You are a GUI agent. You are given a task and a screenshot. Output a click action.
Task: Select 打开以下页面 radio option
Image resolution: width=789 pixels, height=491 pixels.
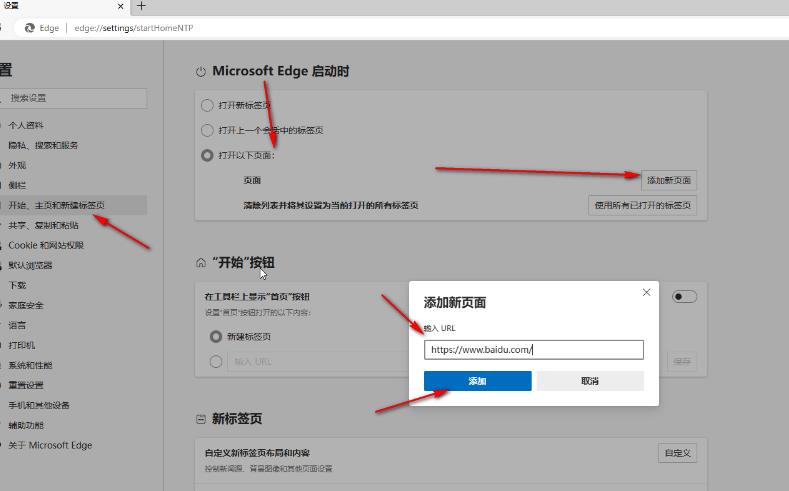click(x=207, y=155)
